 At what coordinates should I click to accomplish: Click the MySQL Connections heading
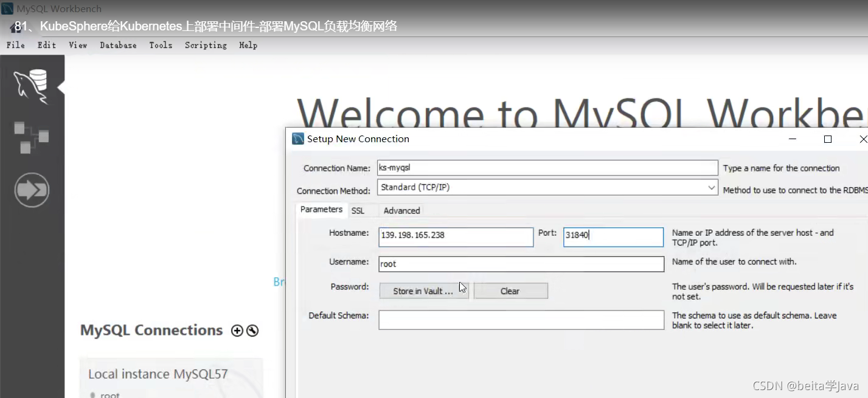pos(151,330)
